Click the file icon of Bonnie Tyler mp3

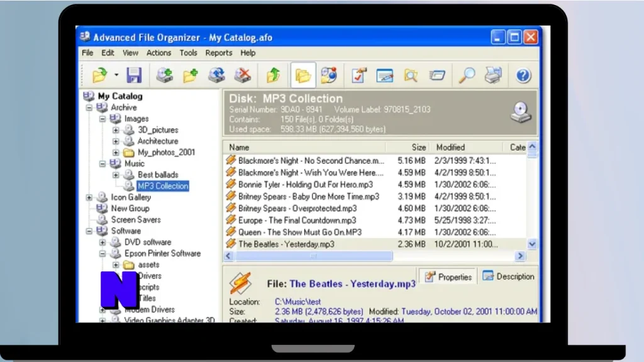pos(231,184)
